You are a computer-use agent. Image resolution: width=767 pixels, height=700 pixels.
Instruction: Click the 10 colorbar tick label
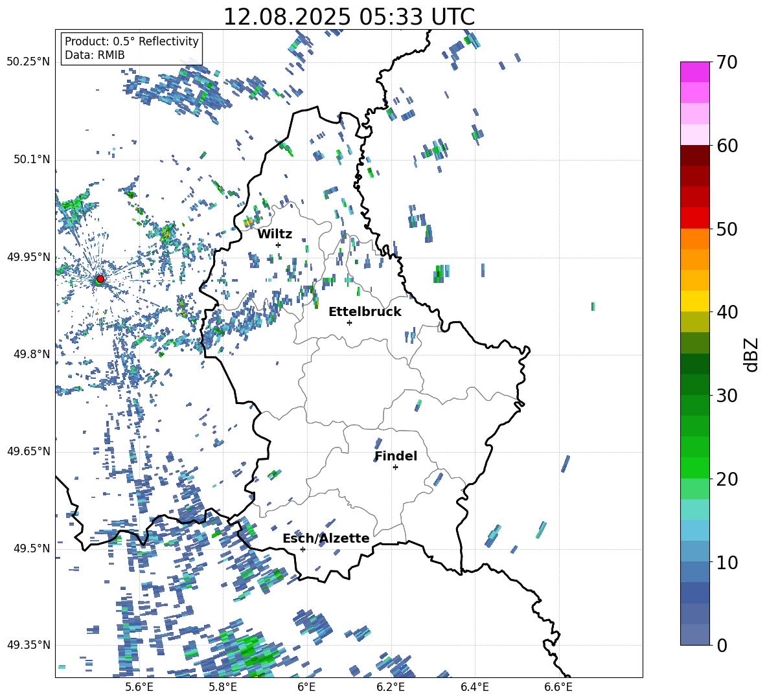point(727,562)
